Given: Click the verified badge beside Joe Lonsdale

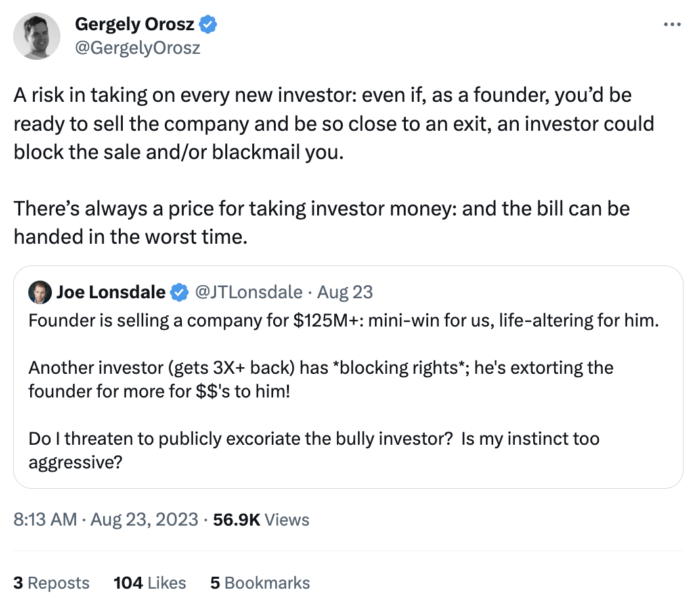Looking at the screenshot, I should coord(179,292).
